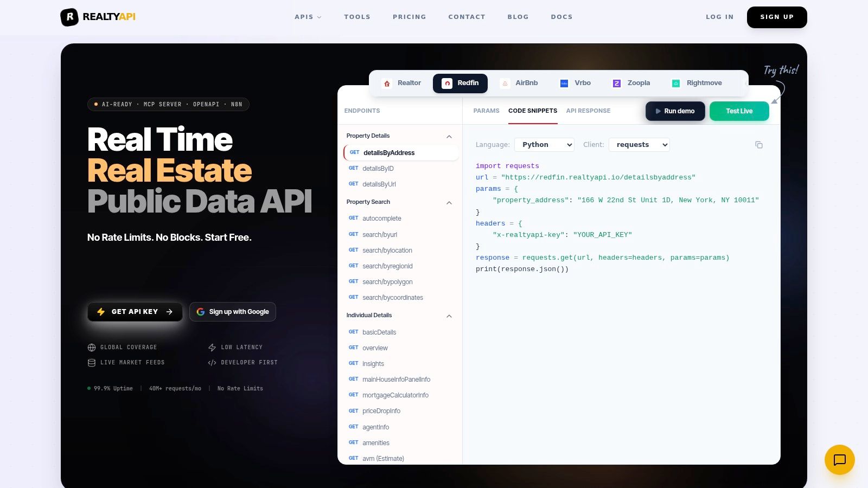Select the mortgageCalculatorInfo endpoint
The height and width of the screenshot is (488, 868).
coord(401,395)
